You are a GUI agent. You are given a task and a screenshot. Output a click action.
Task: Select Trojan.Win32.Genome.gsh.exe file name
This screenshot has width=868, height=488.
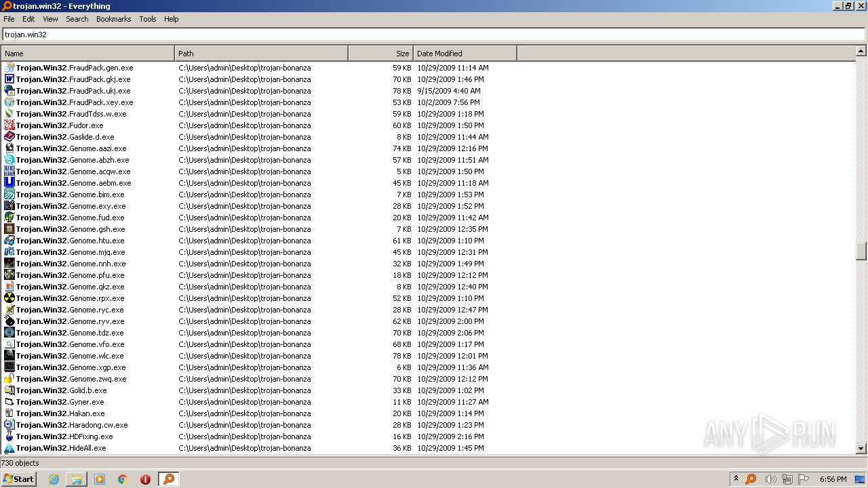point(71,229)
